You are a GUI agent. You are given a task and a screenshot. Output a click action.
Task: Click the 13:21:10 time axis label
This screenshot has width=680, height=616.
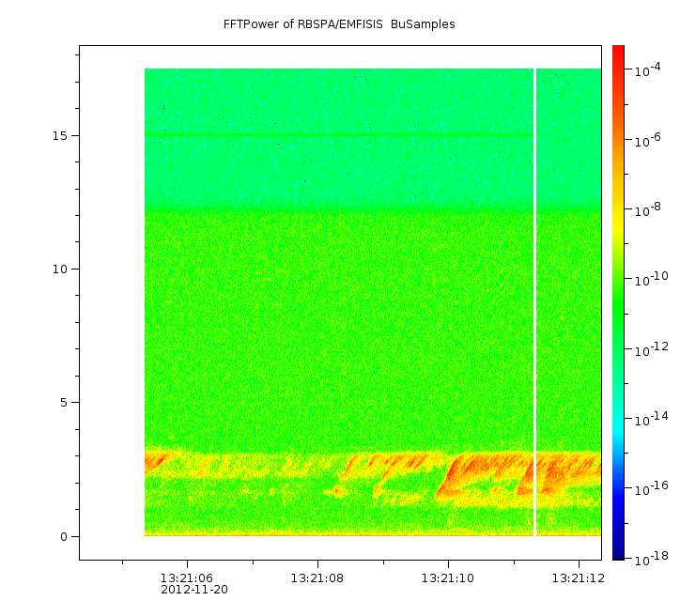(448, 578)
